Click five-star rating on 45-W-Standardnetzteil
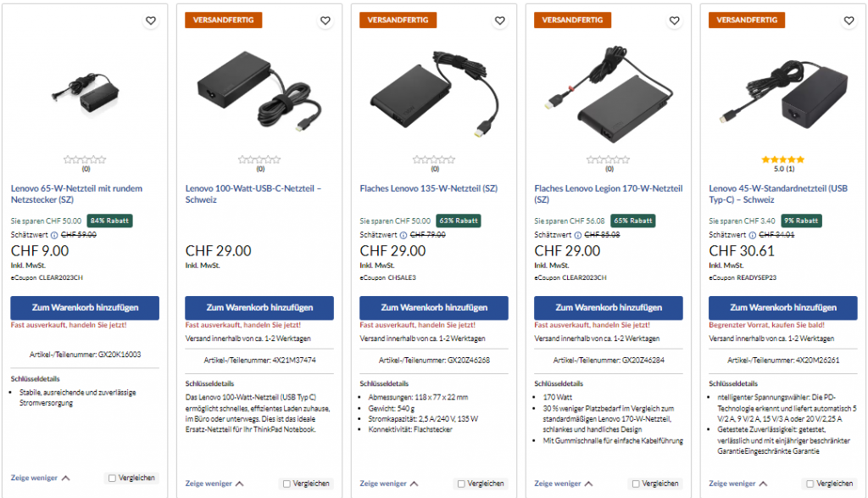Image resolution: width=868 pixels, height=498 pixels. click(x=783, y=159)
